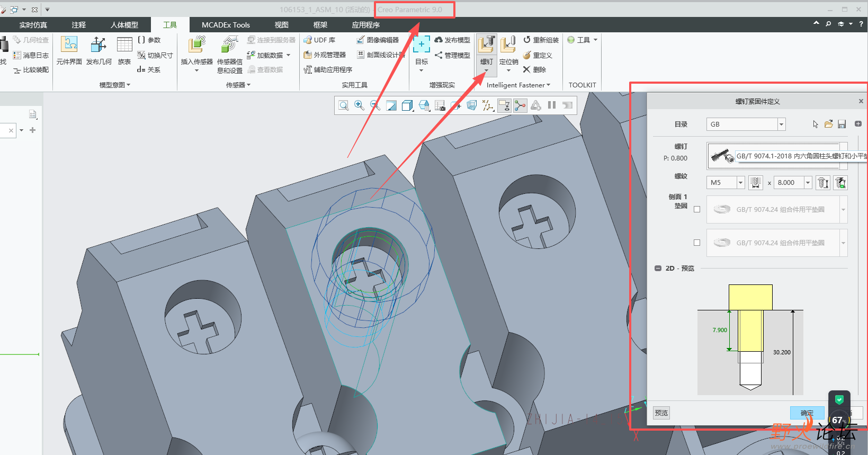This screenshot has height=455, width=868.
Task: Open the 族表 family table
Action: [x=124, y=50]
